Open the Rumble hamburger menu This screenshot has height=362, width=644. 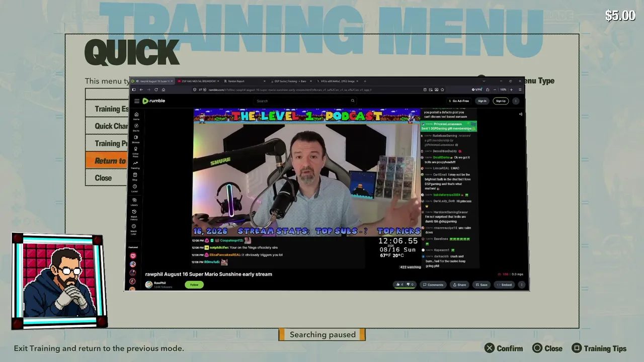point(136,101)
